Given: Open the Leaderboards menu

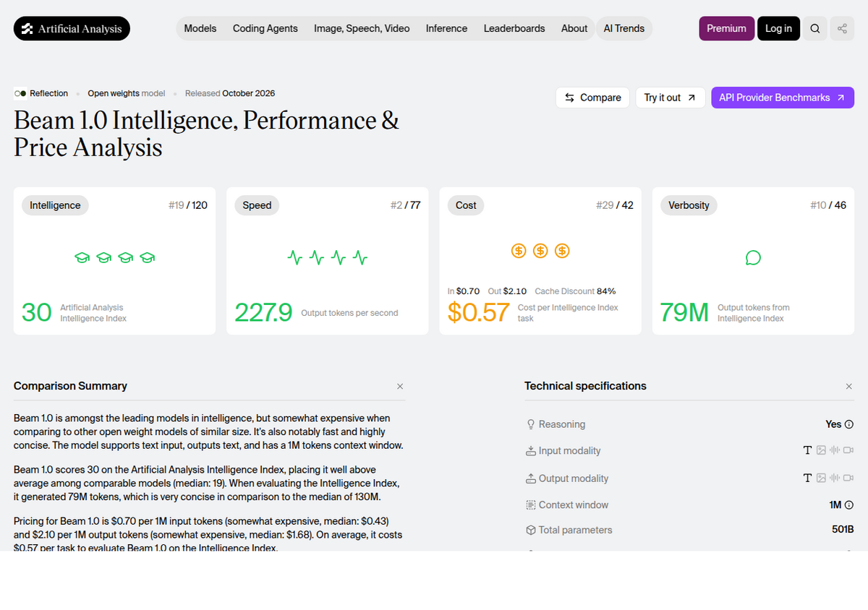Looking at the screenshot, I should click(x=514, y=29).
